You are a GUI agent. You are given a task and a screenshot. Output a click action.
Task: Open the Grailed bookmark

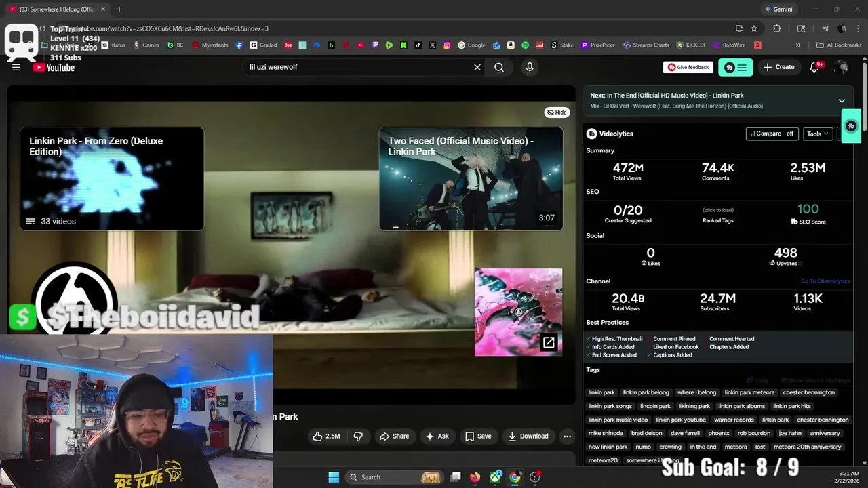(263, 45)
